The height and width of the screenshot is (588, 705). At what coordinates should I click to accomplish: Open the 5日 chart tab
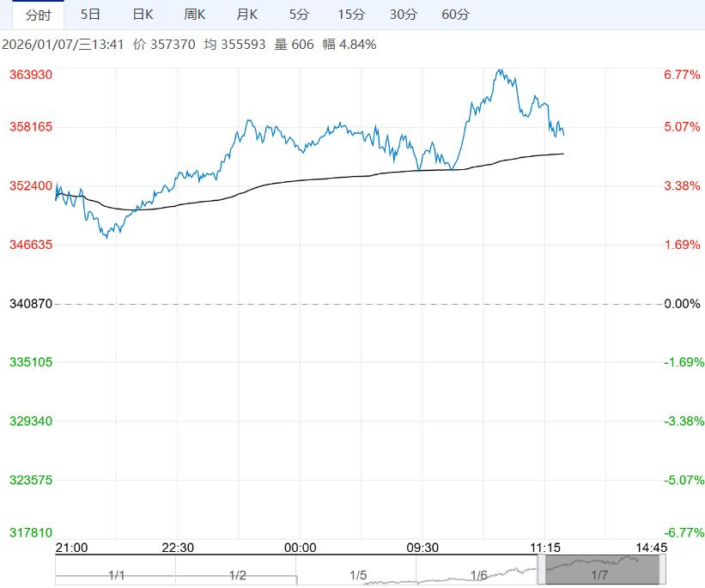point(89,15)
